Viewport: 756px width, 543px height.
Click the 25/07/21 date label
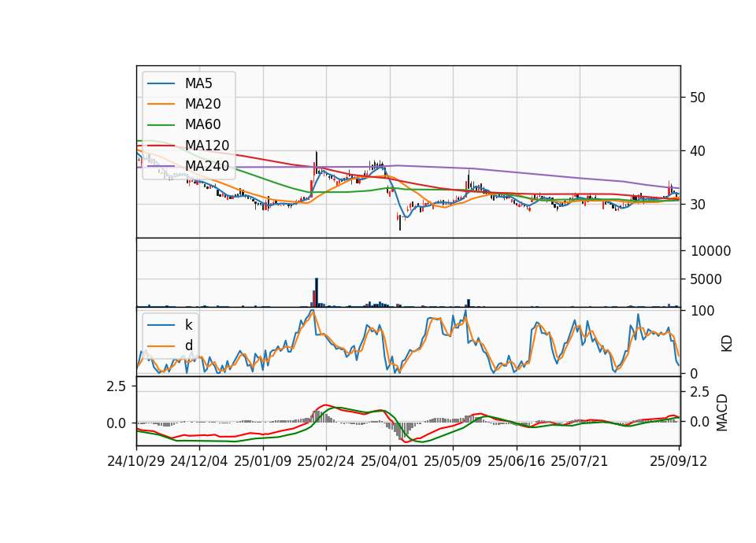click(580, 462)
